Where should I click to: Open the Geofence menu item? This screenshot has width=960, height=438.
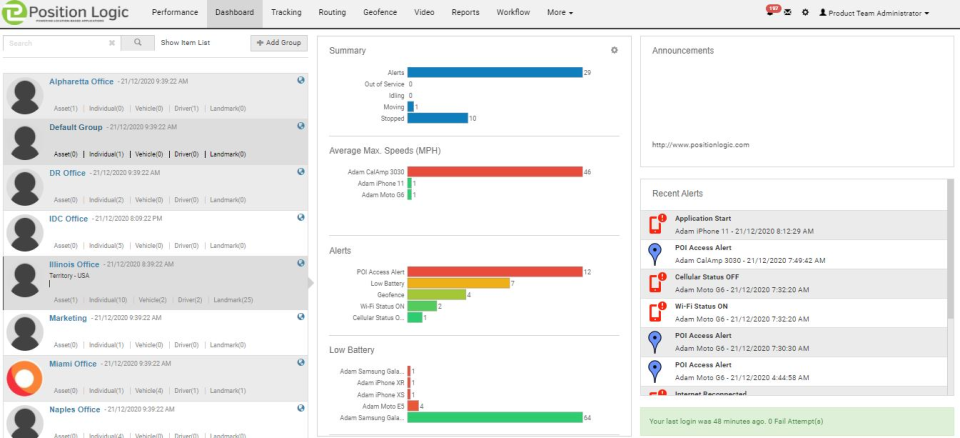point(380,12)
